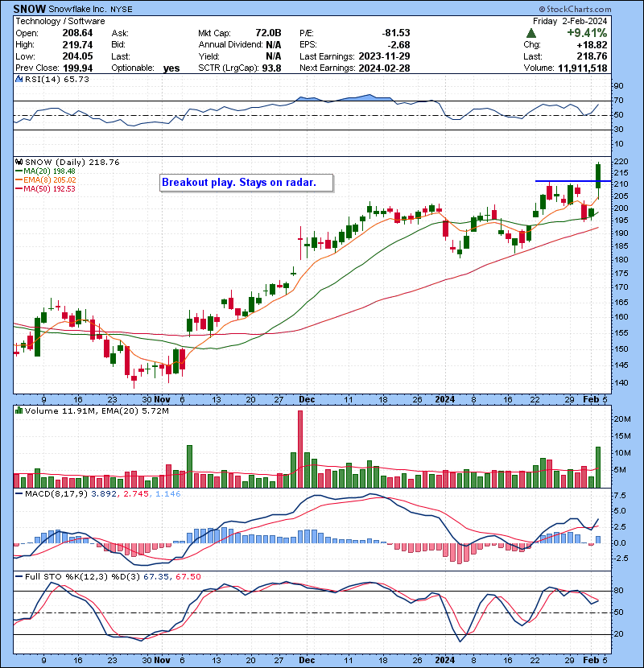Click the tallest red volume bar near December
Screen dimensions: 644x668
click(300, 449)
